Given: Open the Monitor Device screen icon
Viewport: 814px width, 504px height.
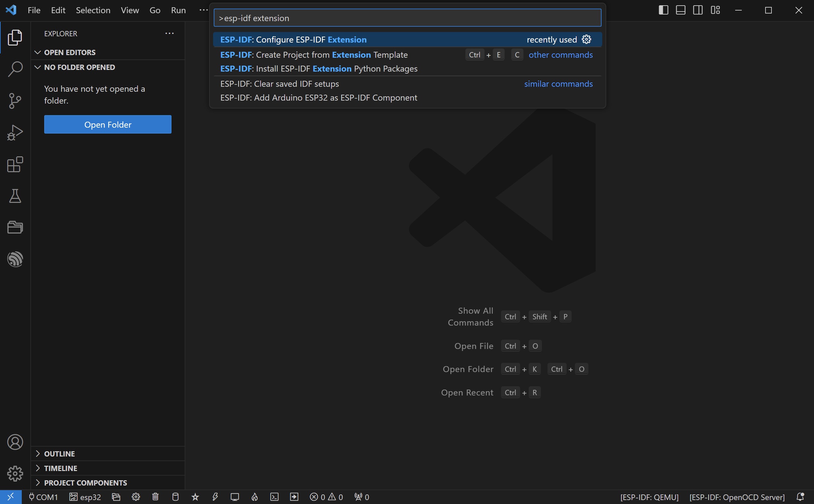Looking at the screenshot, I should click(235, 497).
